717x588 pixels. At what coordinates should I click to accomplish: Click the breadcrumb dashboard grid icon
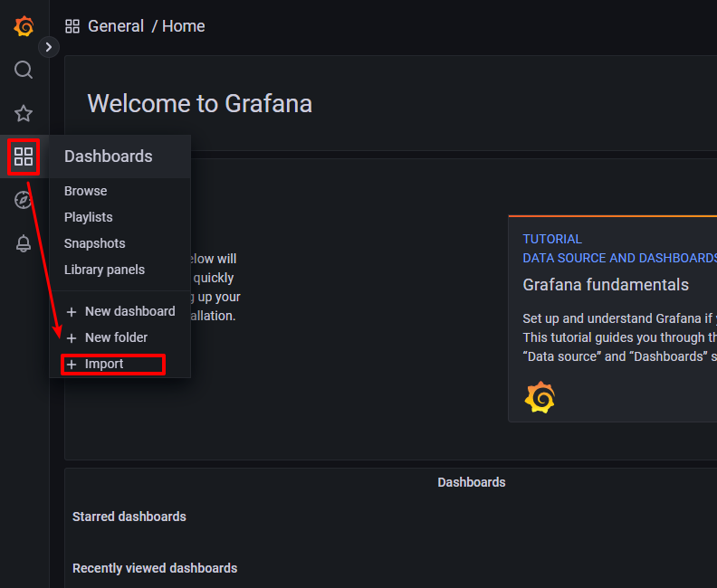(72, 26)
